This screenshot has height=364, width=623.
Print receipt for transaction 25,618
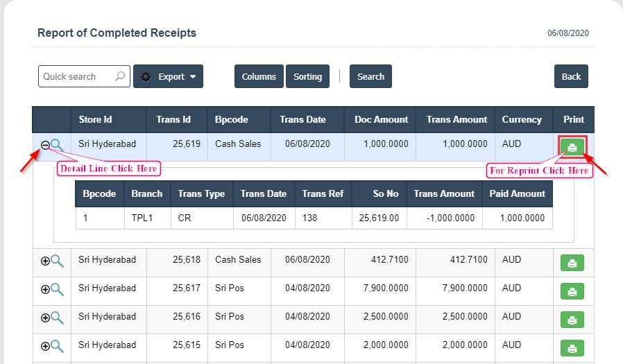(x=572, y=263)
